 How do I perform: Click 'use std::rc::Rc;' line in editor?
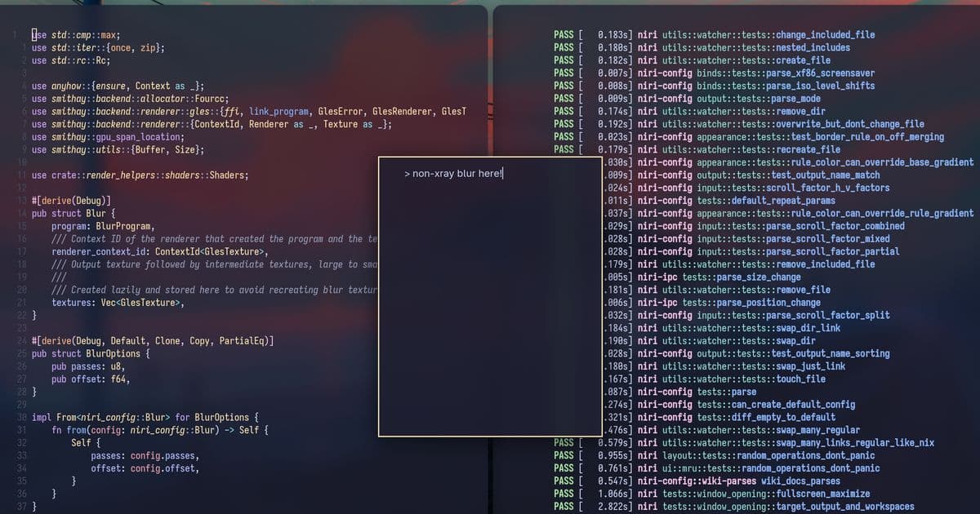71,60
